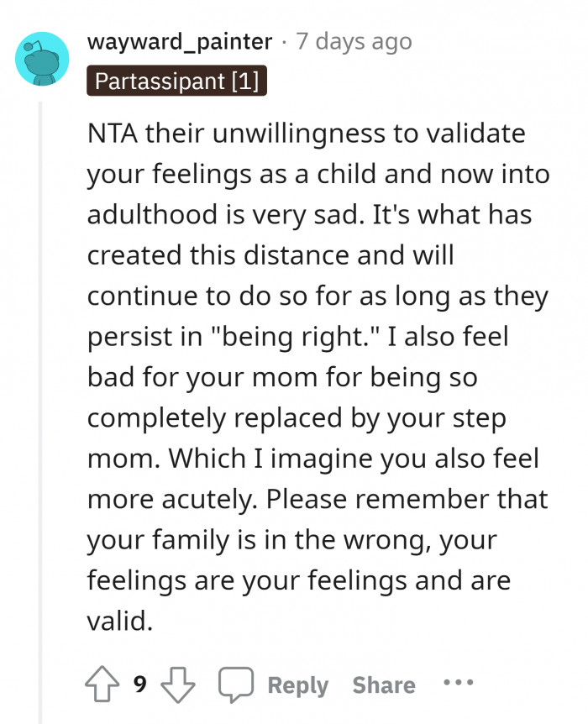Click the Reply text label
The height and width of the screenshot is (724, 588).
[297, 685]
